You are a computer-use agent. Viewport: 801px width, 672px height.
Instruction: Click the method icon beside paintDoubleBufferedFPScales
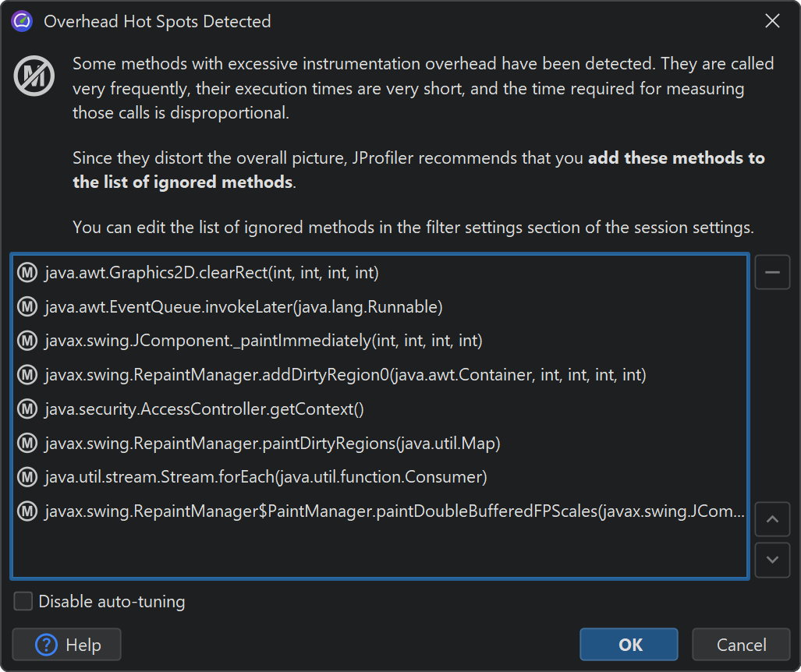(27, 511)
